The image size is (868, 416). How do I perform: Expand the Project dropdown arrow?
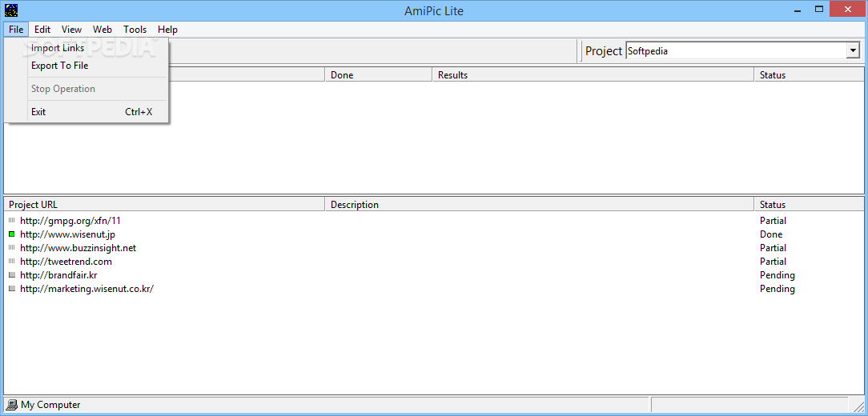pyautogui.click(x=853, y=51)
